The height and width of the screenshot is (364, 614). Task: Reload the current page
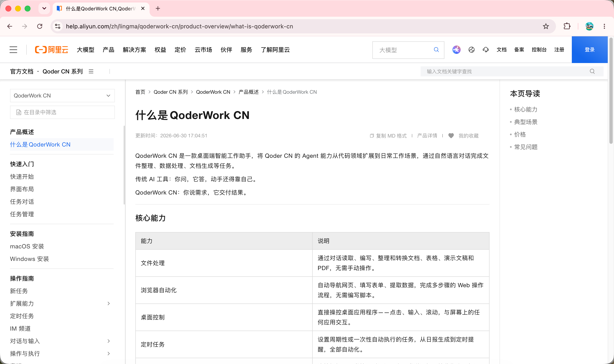(40, 26)
